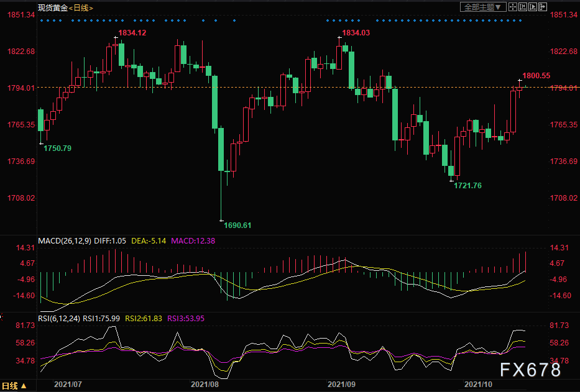Screen dimensions: 580x392
Task: Click the 1721.76 low price label
Action: (467, 186)
